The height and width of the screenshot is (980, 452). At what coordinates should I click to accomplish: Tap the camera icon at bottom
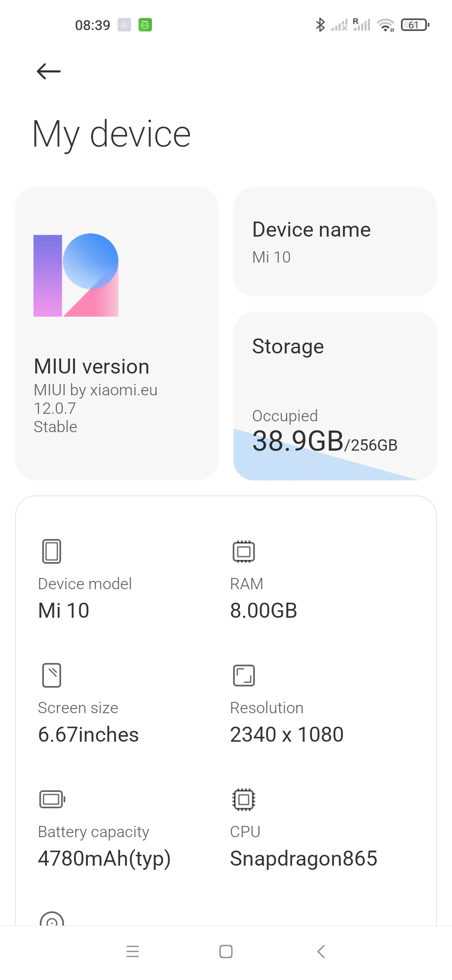coord(52,918)
